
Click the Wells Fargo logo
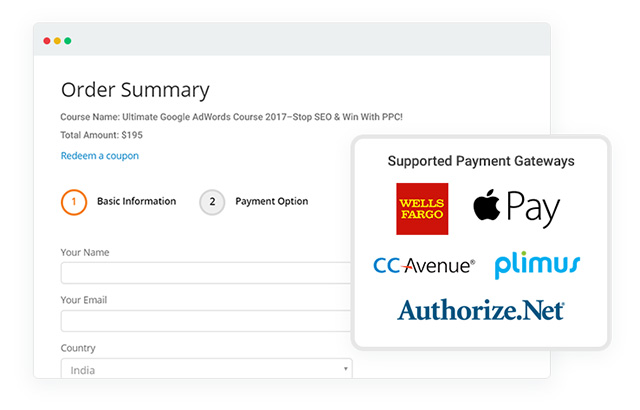422,209
